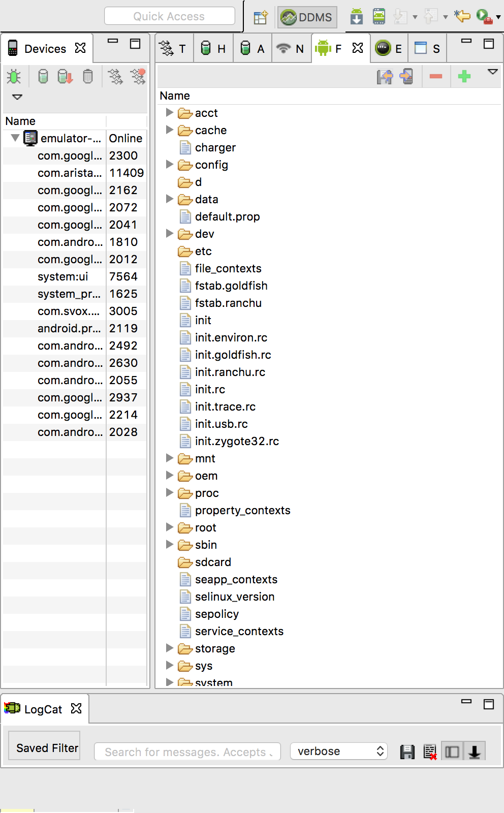Click the Update Heap icon in Devices

pyautogui.click(x=43, y=77)
